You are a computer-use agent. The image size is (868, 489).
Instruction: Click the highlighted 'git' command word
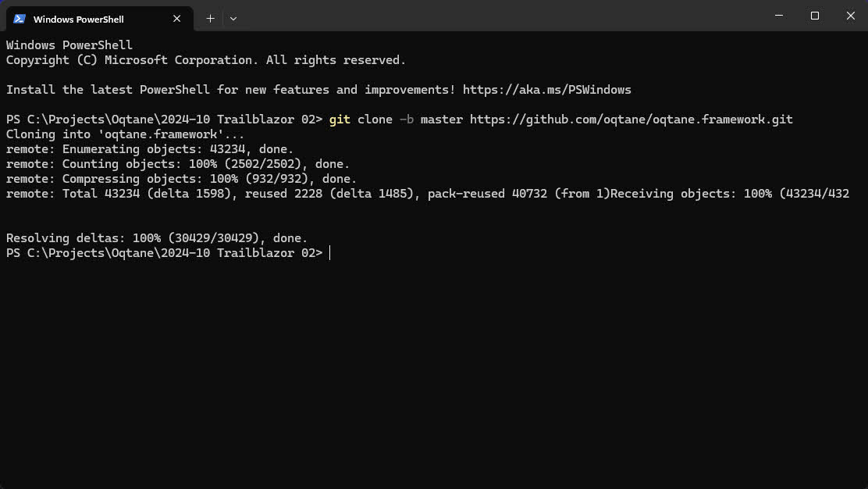point(340,120)
